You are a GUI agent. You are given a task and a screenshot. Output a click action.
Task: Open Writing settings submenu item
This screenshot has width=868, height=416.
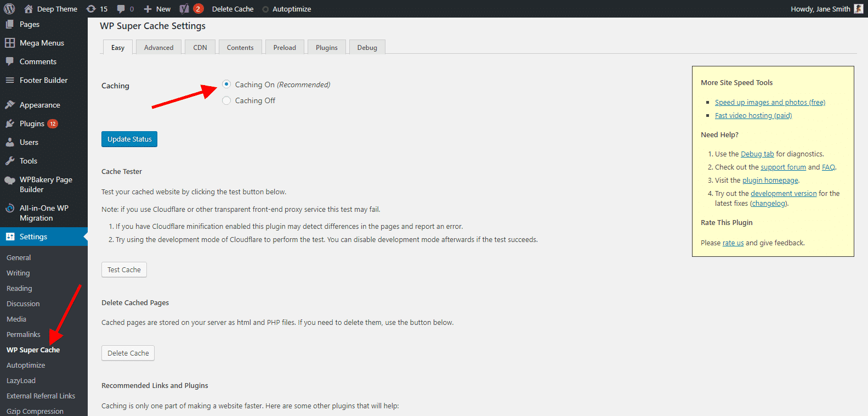tap(18, 273)
